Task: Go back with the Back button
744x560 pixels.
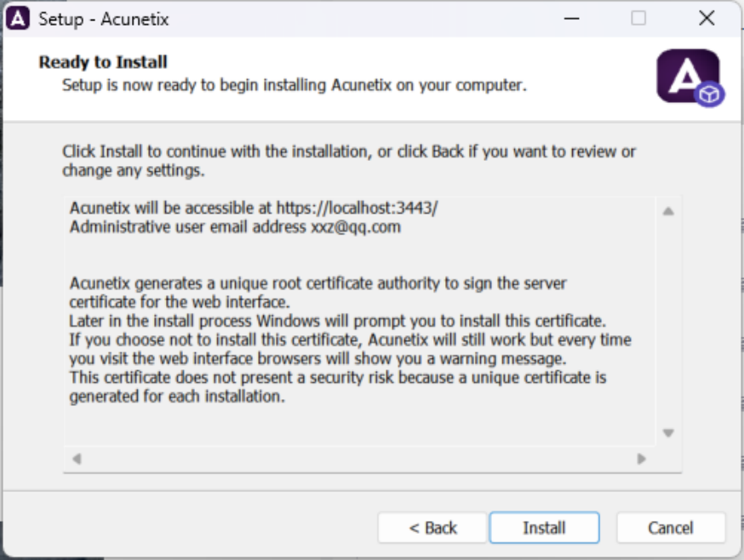Action: click(x=432, y=528)
